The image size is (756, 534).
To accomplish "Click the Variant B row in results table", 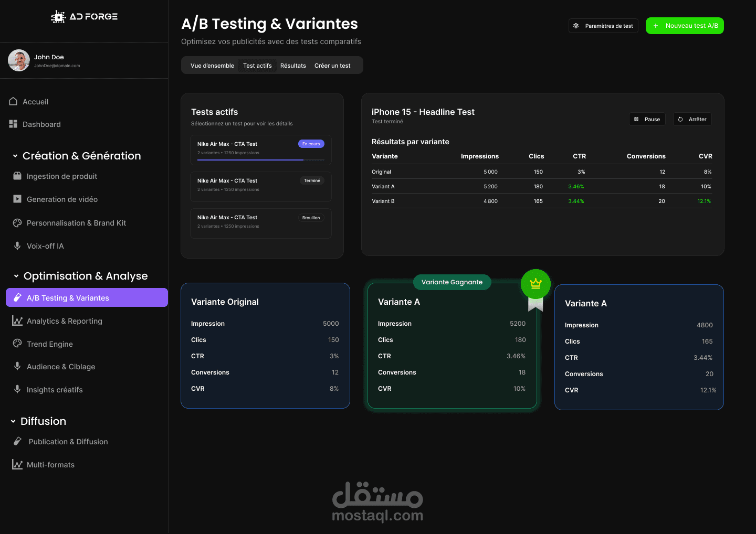I will [x=542, y=201].
